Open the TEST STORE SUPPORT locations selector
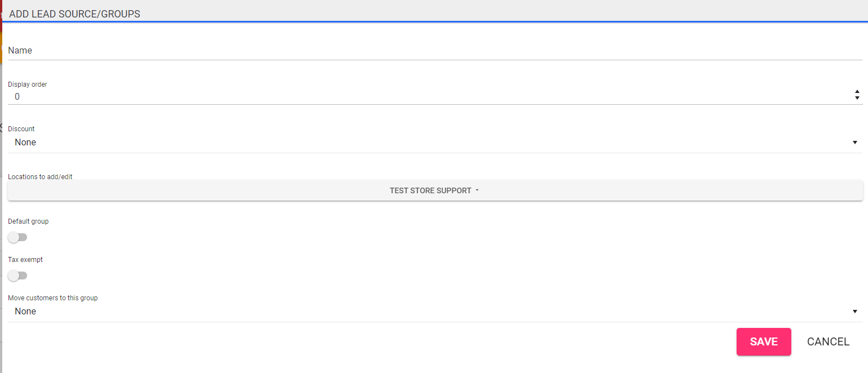 (435, 190)
